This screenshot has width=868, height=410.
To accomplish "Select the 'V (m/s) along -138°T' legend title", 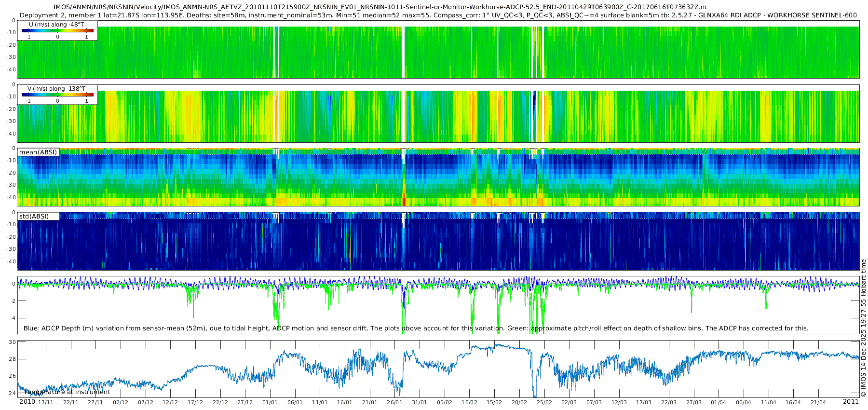I will pyautogui.click(x=56, y=89).
